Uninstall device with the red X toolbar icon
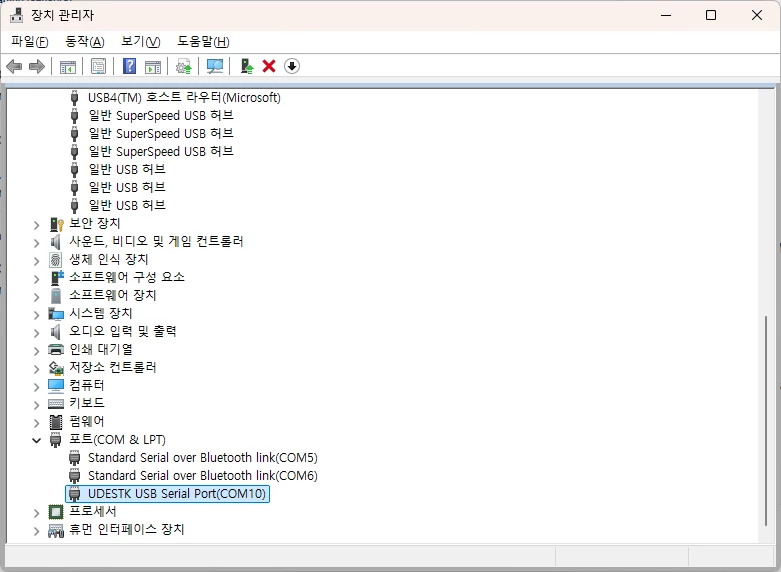This screenshot has width=781, height=572. coord(269,66)
